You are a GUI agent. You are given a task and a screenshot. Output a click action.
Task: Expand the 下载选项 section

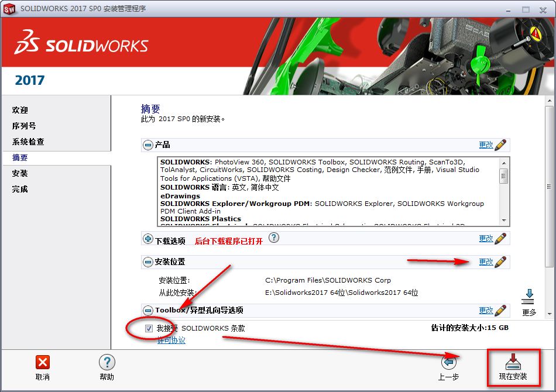[146, 238]
